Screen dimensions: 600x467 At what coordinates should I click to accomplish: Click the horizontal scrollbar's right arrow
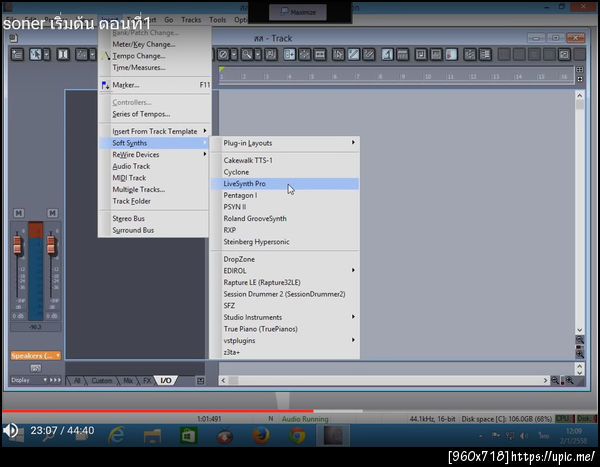(545, 380)
